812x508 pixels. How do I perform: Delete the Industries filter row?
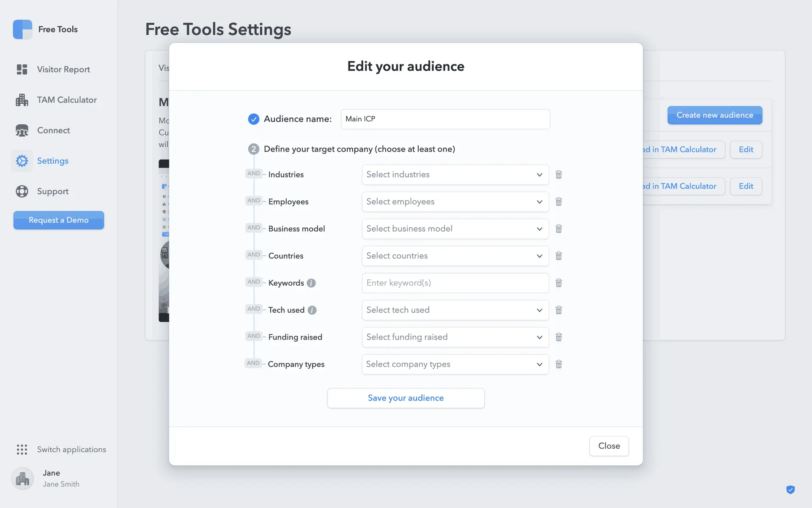pos(559,174)
